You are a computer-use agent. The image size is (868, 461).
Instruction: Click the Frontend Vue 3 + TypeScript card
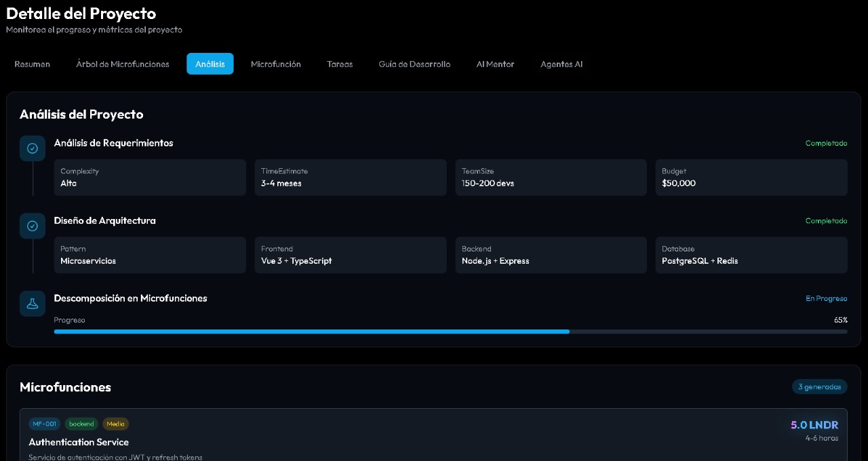pos(351,255)
